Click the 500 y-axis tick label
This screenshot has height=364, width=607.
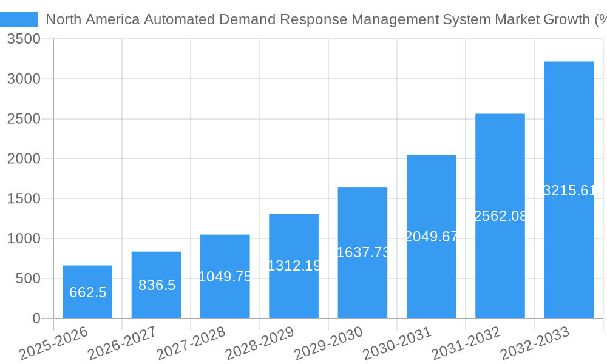[28, 278]
